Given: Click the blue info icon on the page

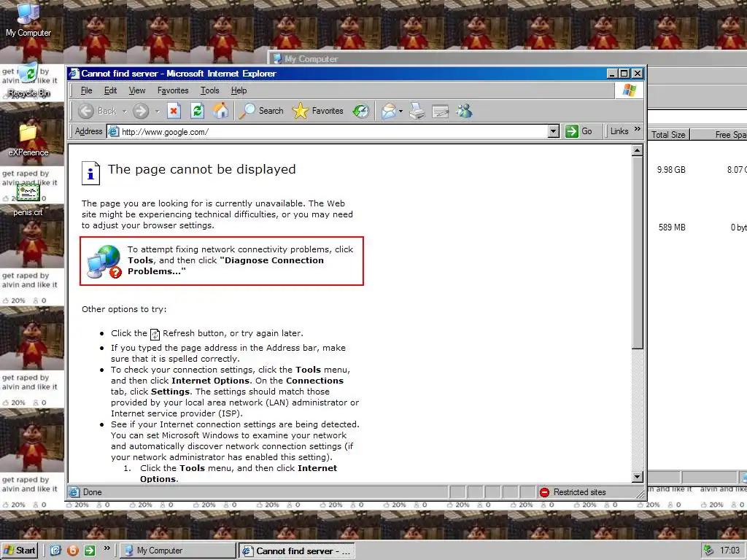Looking at the screenshot, I should point(90,173).
